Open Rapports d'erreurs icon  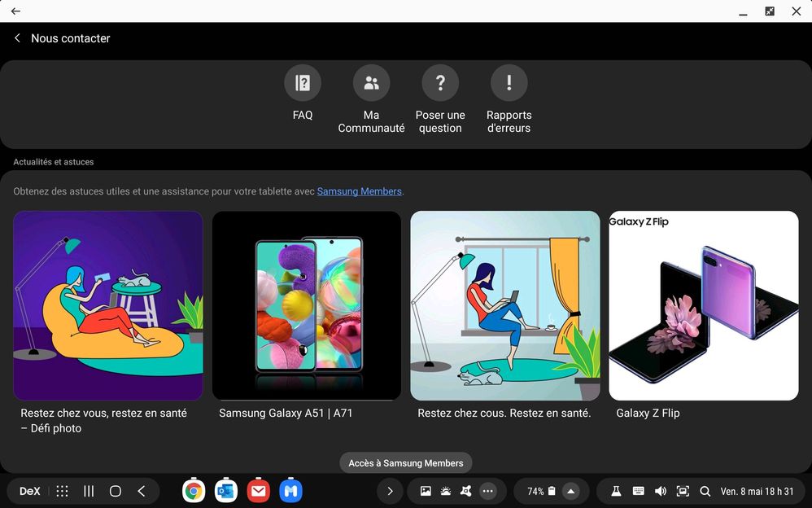[509, 83]
